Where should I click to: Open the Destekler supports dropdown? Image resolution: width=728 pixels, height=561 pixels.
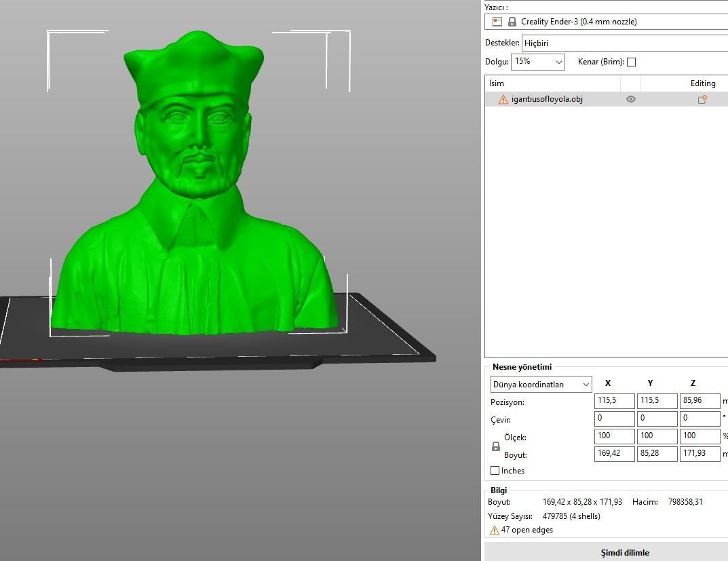click(x=625, y=43)
